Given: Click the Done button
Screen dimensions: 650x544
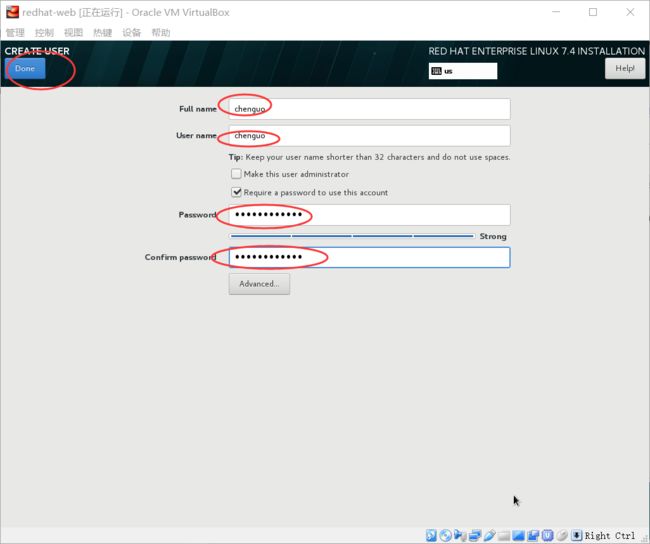Looking at the screenshot, I should 25,68.
